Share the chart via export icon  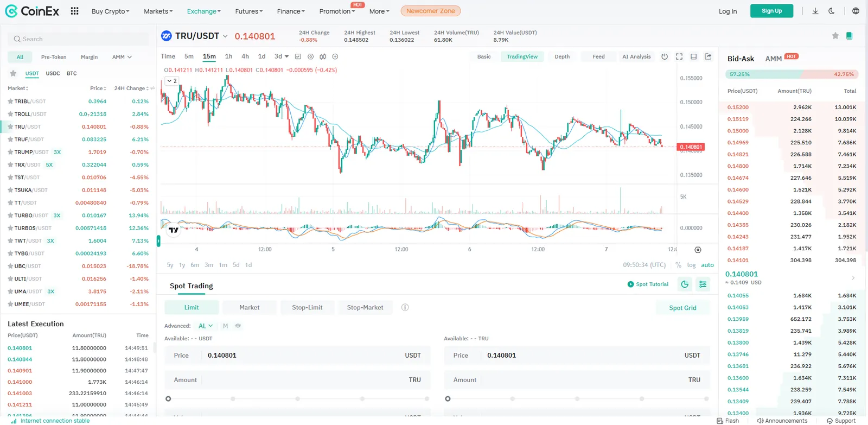[708, 56]
